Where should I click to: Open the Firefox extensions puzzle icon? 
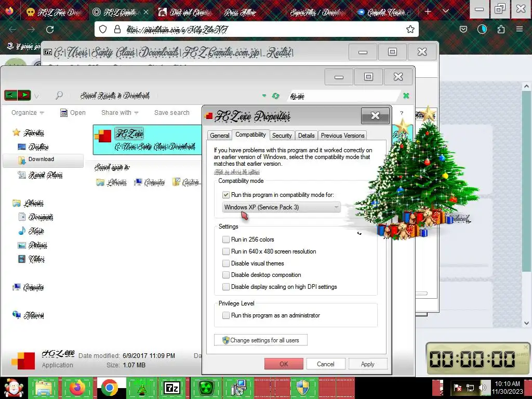click(x=501, y=30)
